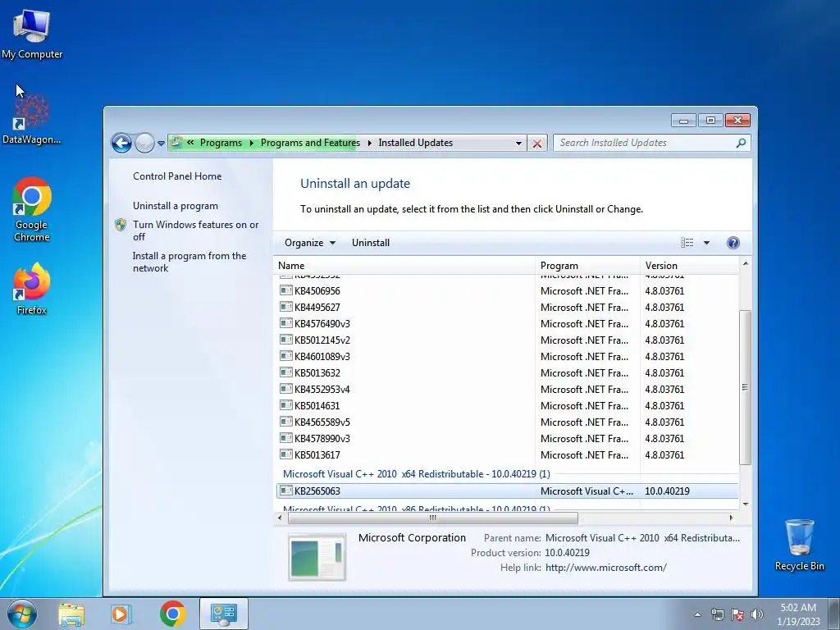Image resolution: width=840 pixels, height=630 pixels.
Task: Click shield icon beside Turn Windows features
Action: pyautogui.click(x=121, y=225)
